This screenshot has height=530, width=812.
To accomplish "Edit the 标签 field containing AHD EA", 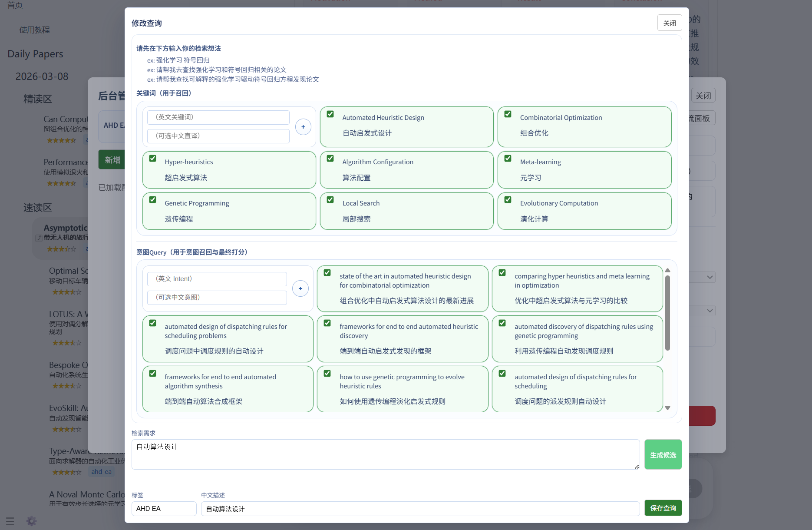I will (164, 509).
